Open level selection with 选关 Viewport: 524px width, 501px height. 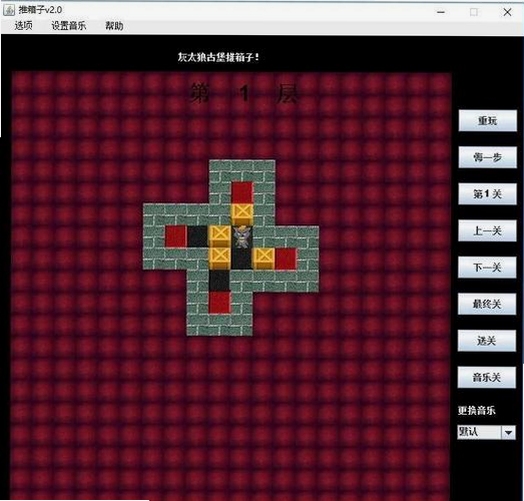point(487,341)
